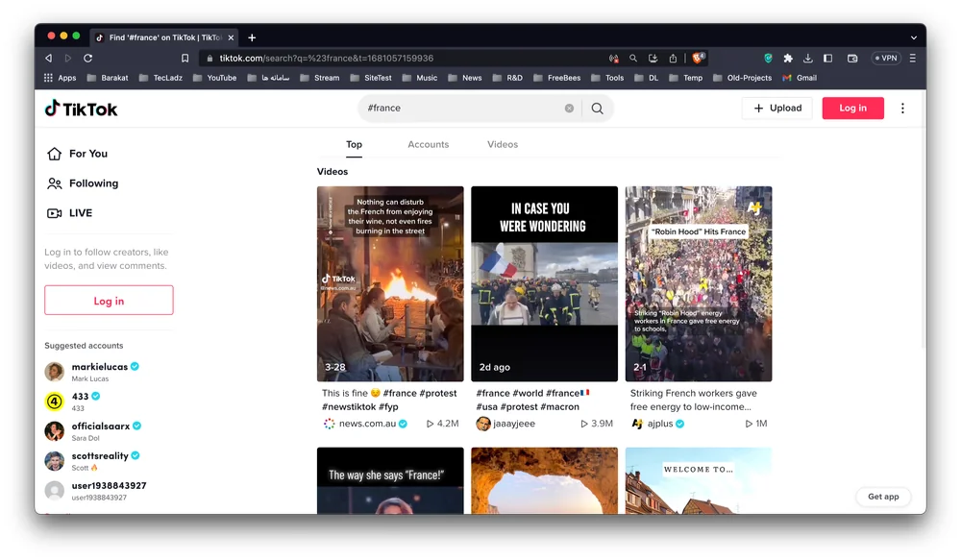961x560 pixels.
Task: Click the magnifier search icon in TikTok search bar
Action: [597, 109]
